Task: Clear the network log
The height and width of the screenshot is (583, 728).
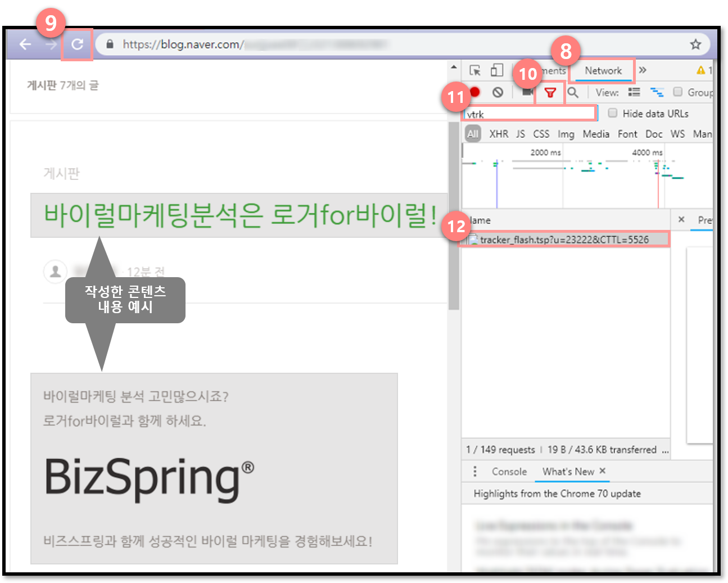Action: 498,92
